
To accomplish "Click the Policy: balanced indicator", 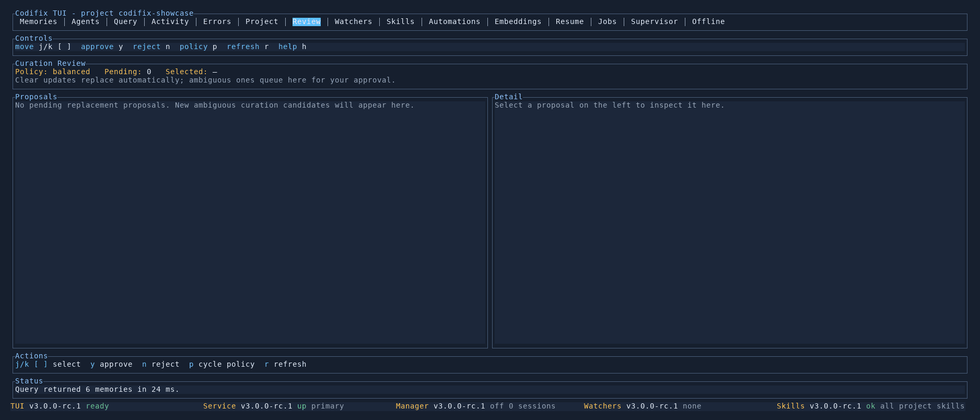I will [x=52, y=72].
